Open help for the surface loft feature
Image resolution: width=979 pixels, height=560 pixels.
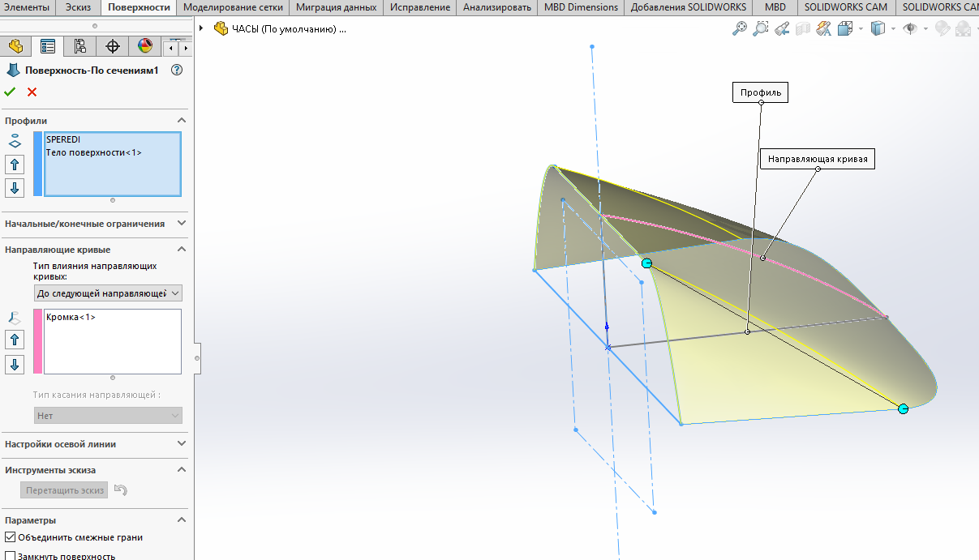pos(177,71)
